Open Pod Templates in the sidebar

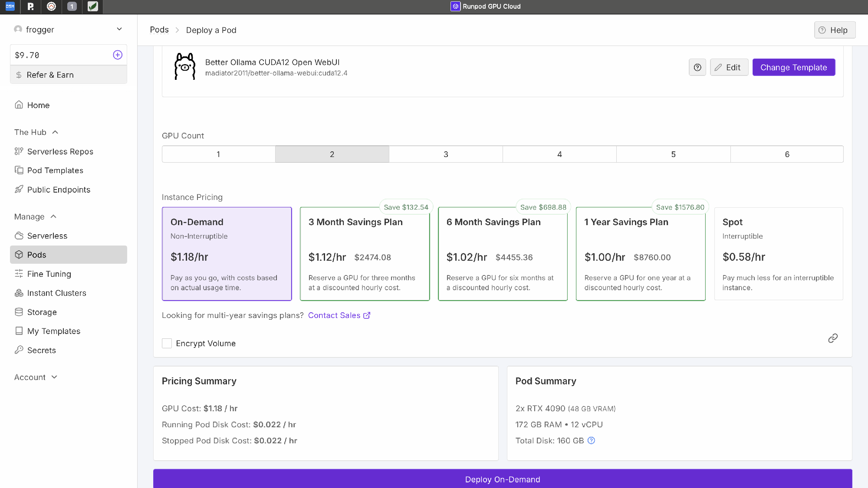55,170
